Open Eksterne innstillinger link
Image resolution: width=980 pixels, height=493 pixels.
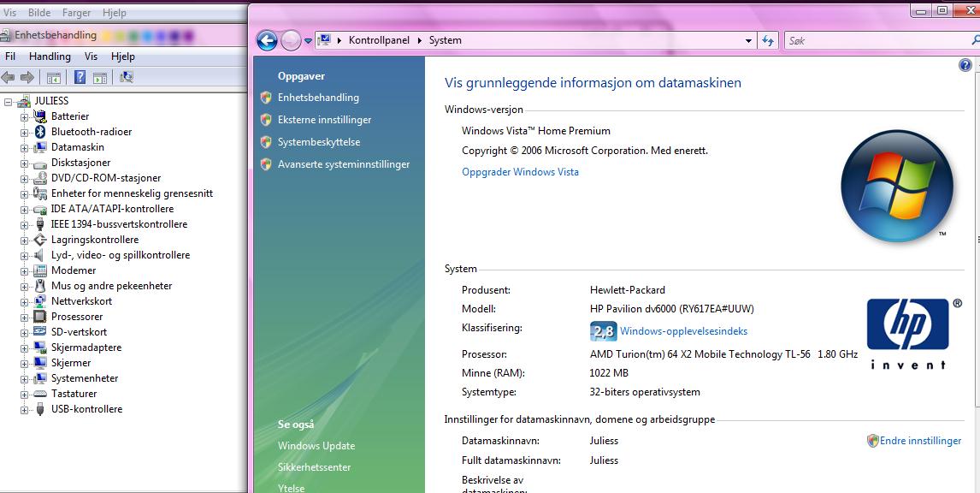point(324,120)
